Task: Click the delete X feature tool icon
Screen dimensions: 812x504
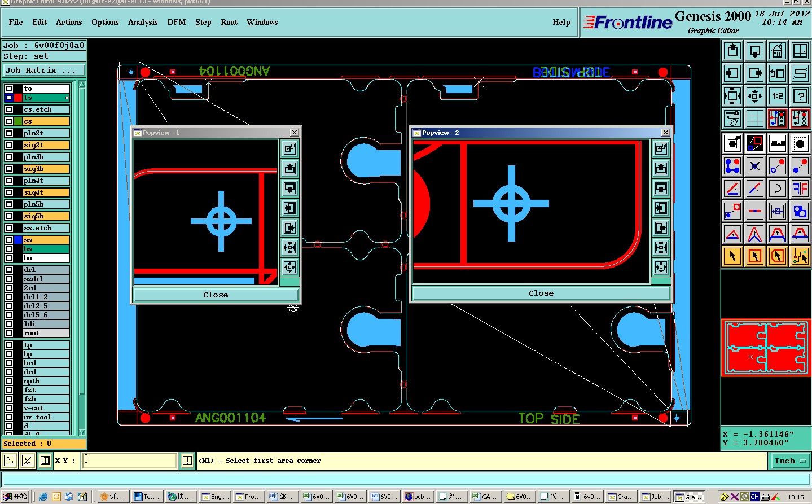Action: tap(755, 166)
